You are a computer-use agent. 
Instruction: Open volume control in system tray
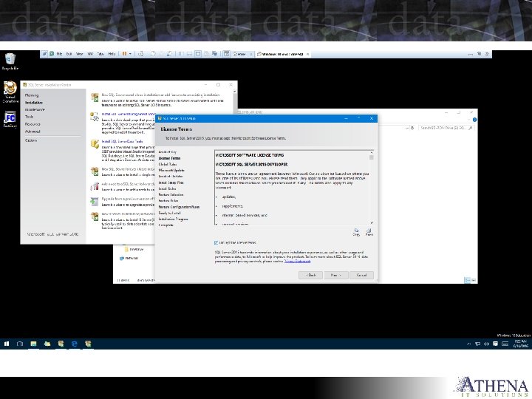pos(486,344)
